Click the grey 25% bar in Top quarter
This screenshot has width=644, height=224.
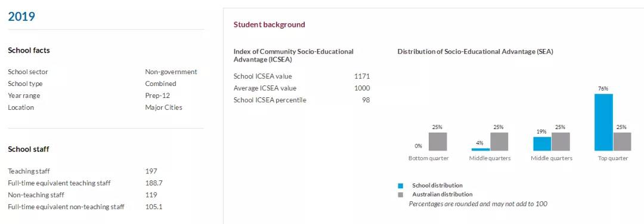click(622, 142)
